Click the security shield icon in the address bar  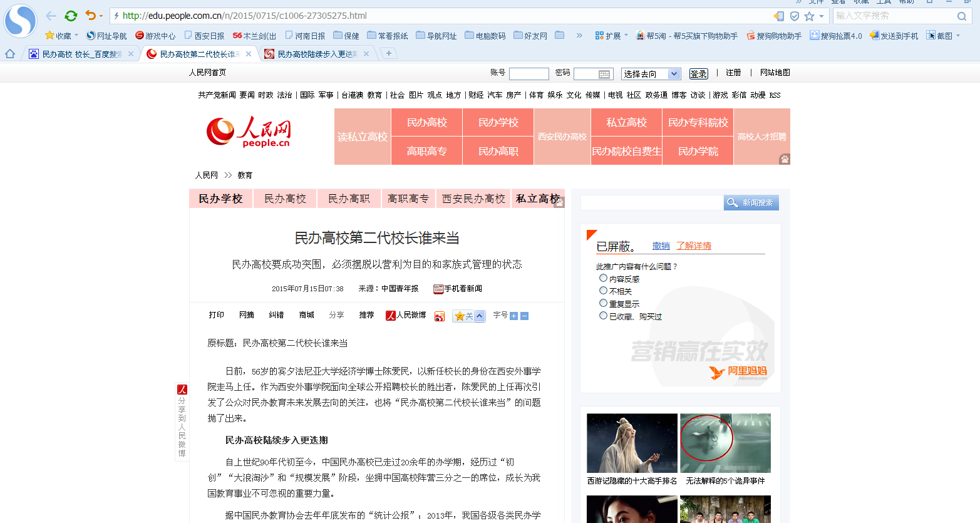(x=795, y=16)
